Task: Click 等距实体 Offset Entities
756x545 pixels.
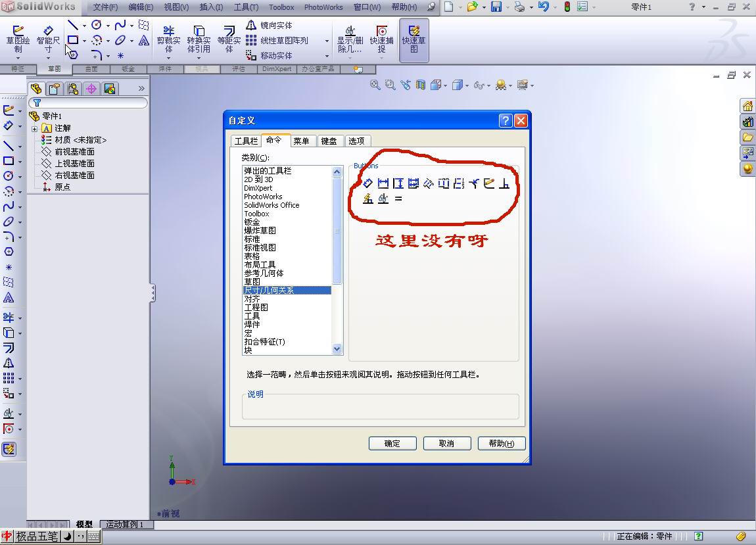Action: 229,39
